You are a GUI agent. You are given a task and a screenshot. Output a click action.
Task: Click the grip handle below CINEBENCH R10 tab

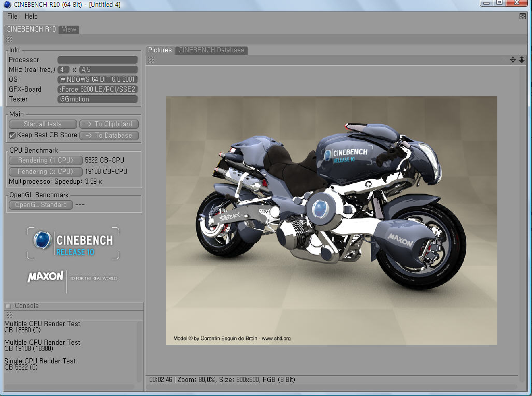(x=9, y=39)
